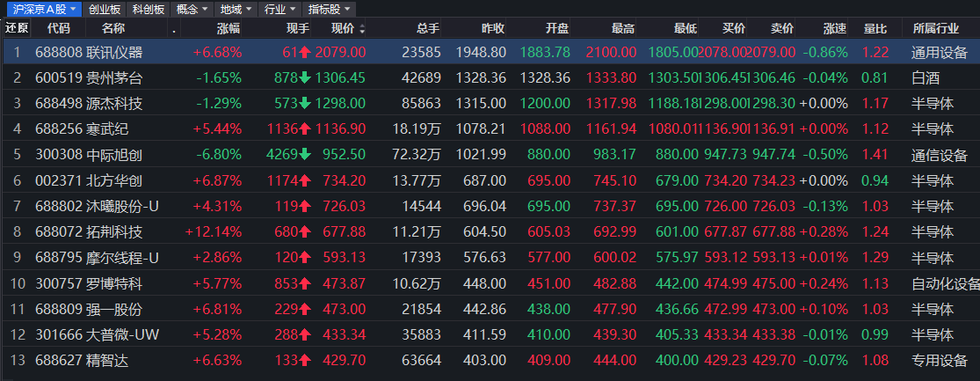
Task: Click previous close 1021.99 for 中际旭创
Action: [481, 155]
